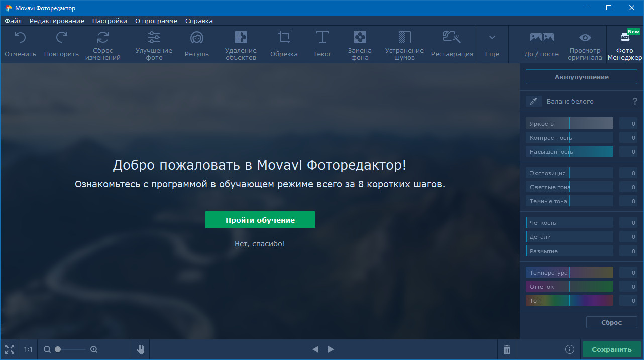
Task: Click the Контрастность value field
Action: tap(628, 137)
